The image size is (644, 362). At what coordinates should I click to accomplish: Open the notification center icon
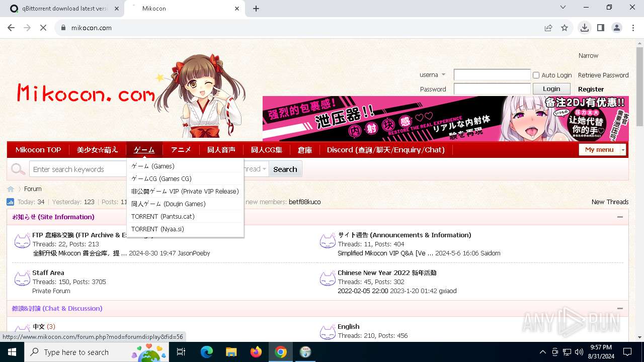pos(627,352)
